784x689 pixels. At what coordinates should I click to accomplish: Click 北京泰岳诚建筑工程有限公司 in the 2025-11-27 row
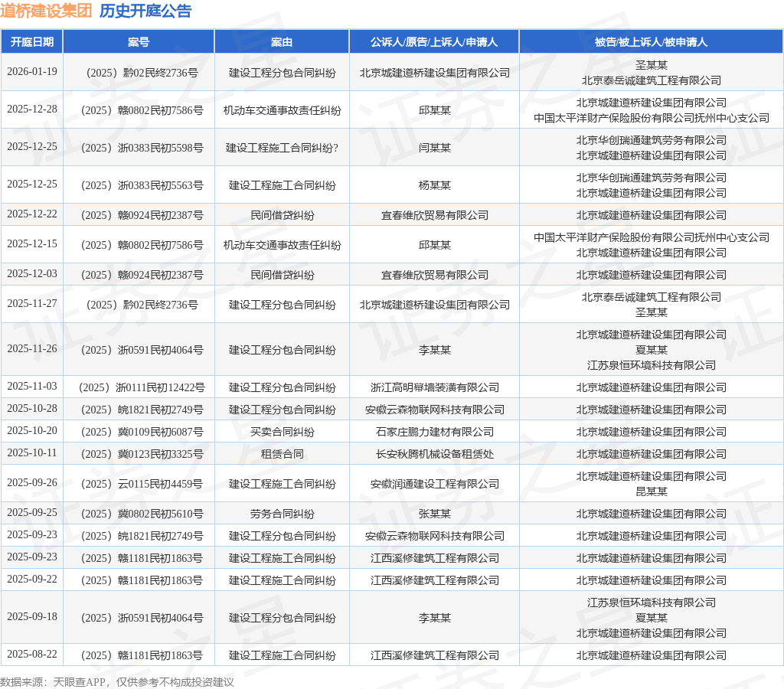651,297
